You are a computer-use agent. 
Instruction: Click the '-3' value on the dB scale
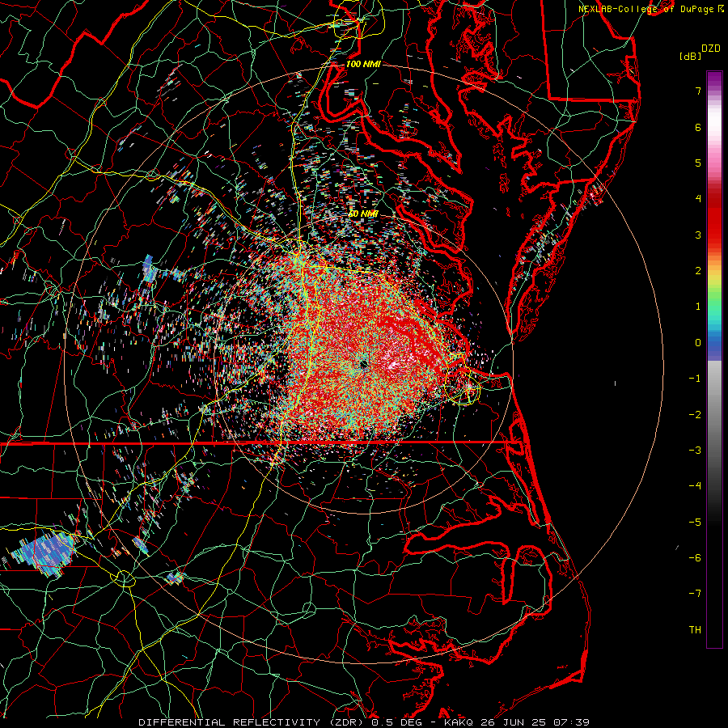click(x=695, y=451)
